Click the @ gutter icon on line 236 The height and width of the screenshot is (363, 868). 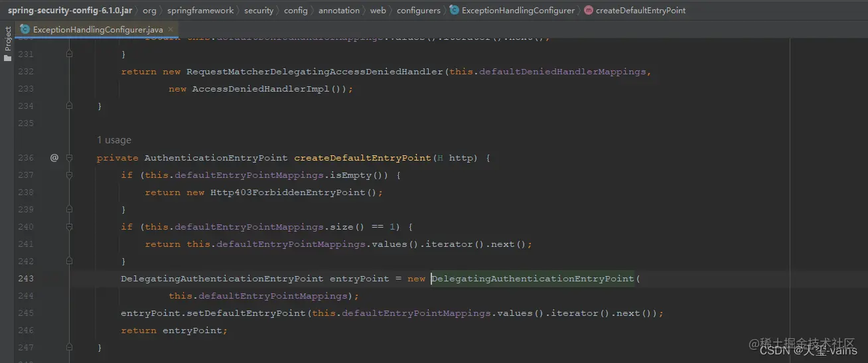(x=54, y=158)
